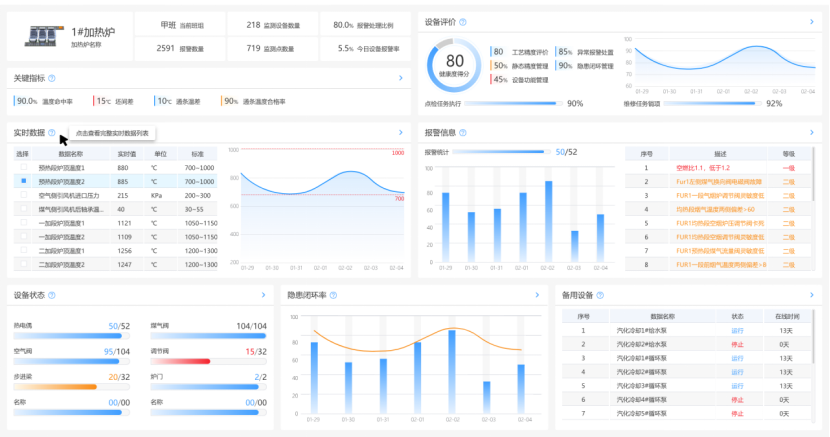Image resolution: width=830 pixels, height=437 pixels.
Task: Click the help icon next to 报警信息
Action: click(462, 132)
